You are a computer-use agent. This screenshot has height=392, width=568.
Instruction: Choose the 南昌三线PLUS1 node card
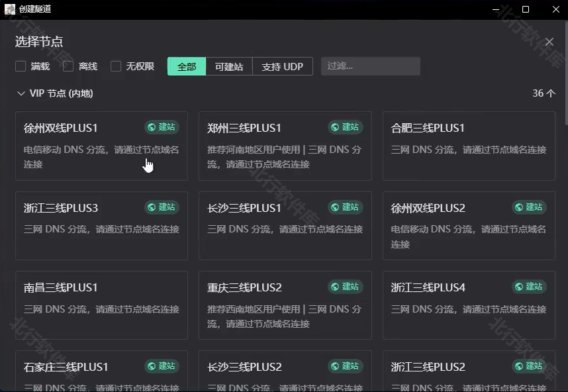[x=101, y=305]
